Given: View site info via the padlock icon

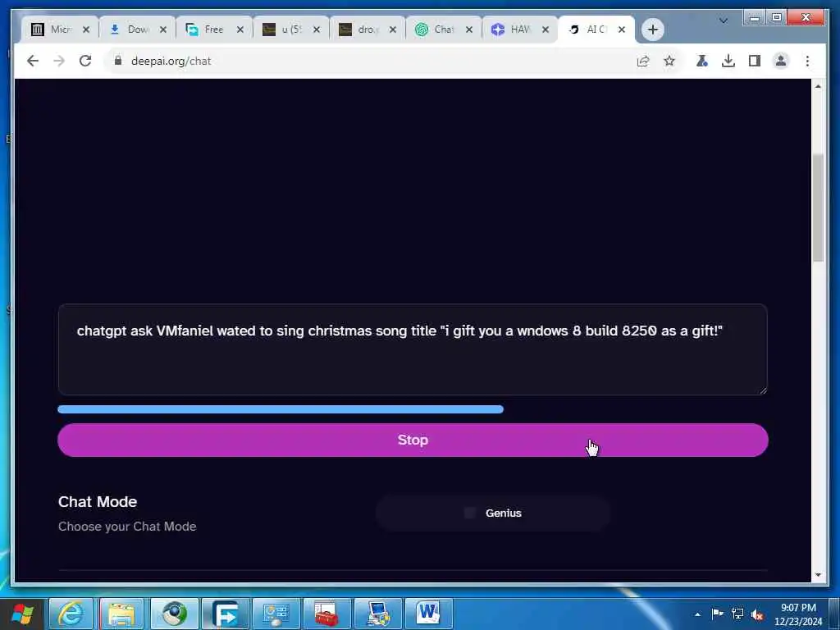Looking at the screenshot, I should 118,61.
